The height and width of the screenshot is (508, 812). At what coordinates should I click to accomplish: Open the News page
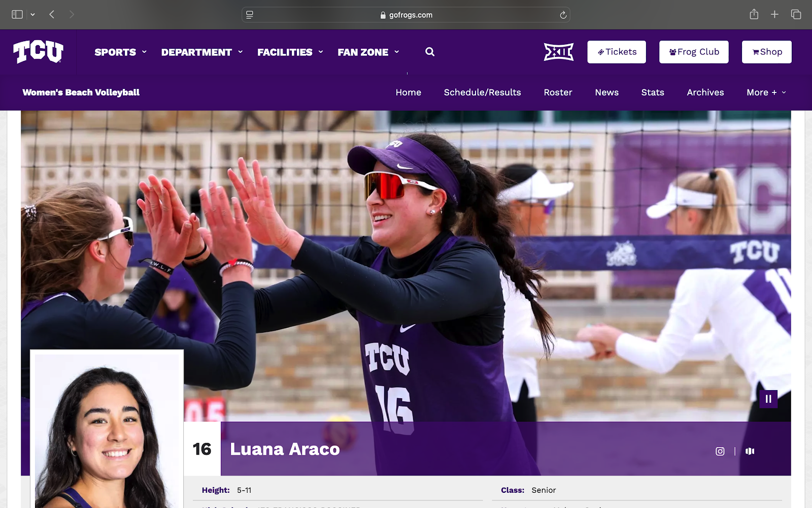coord(607,92)
